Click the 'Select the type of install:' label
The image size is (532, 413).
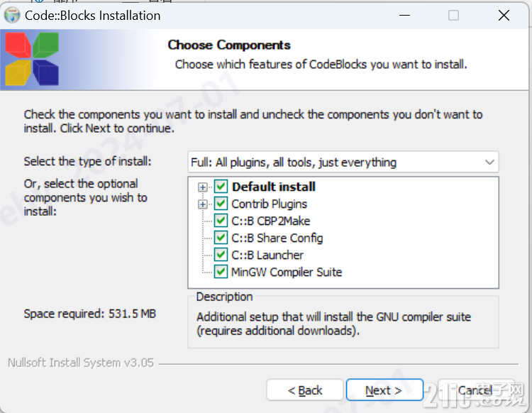87,161
